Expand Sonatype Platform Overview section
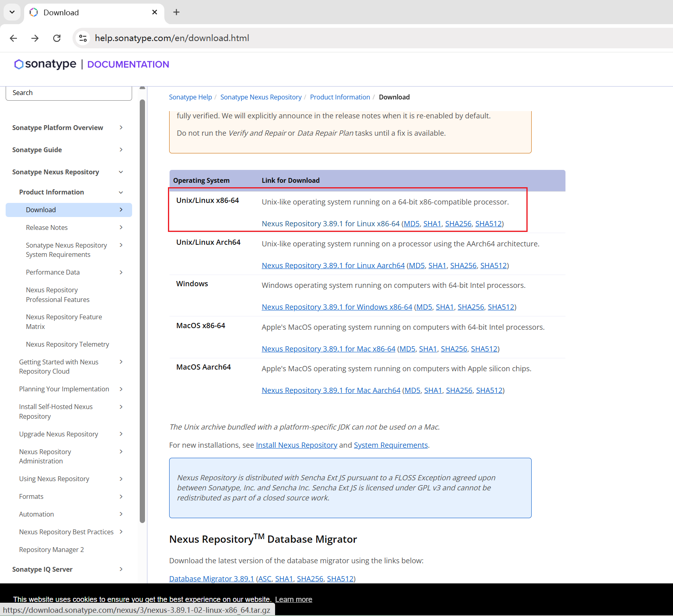Image resolution: width=673 pixels, height=616 pixels. 121,128
